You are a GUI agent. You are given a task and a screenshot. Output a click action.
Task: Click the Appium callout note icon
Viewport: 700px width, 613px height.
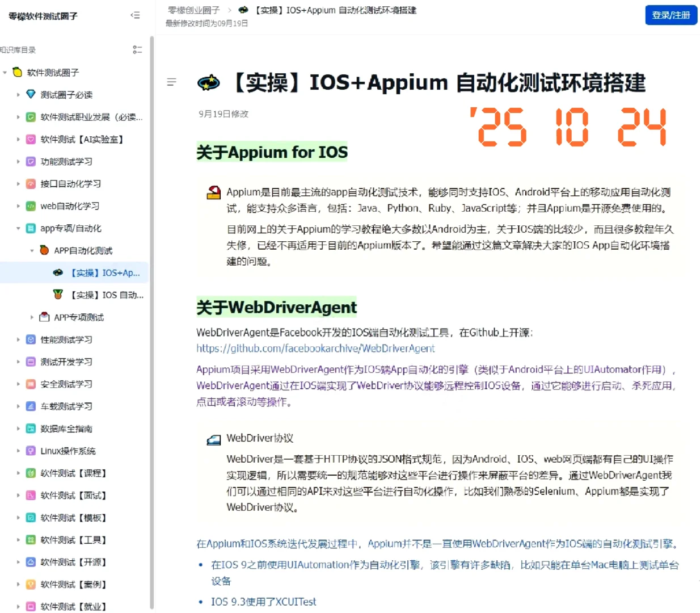[213, 193]
